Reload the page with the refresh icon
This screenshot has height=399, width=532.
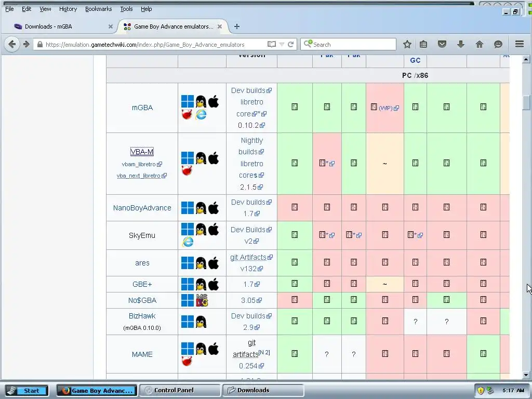tap(291, 45)
